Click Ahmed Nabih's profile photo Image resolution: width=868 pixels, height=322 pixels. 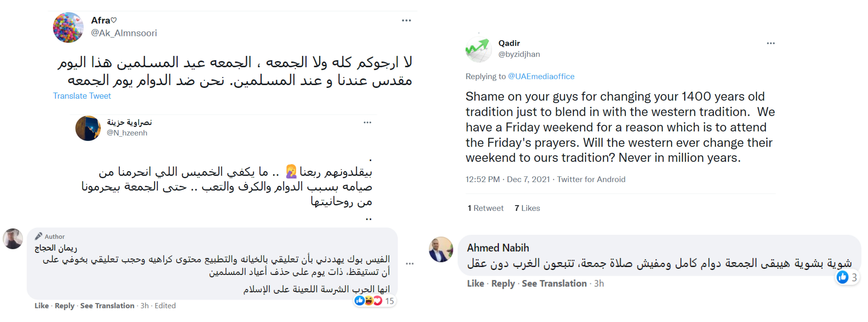coord(441,250)
